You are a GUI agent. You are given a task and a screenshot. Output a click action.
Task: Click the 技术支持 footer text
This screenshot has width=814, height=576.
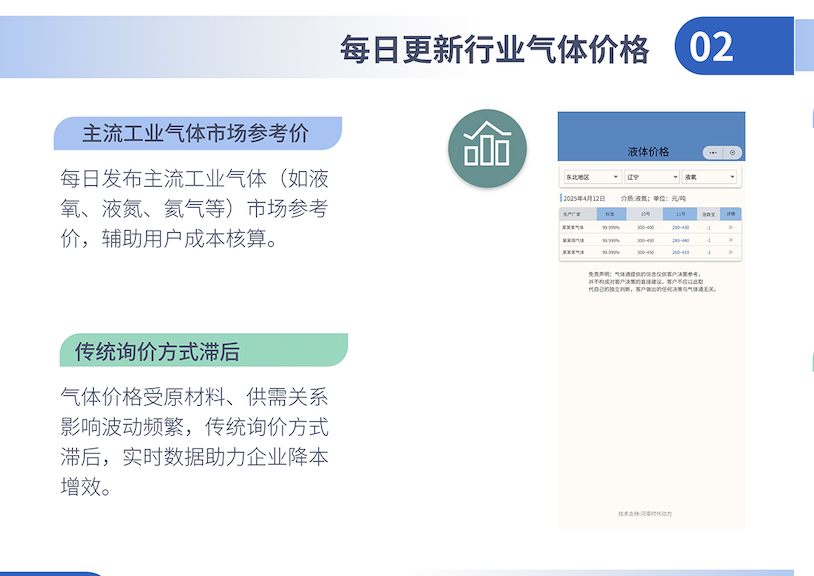pos(645,514)
